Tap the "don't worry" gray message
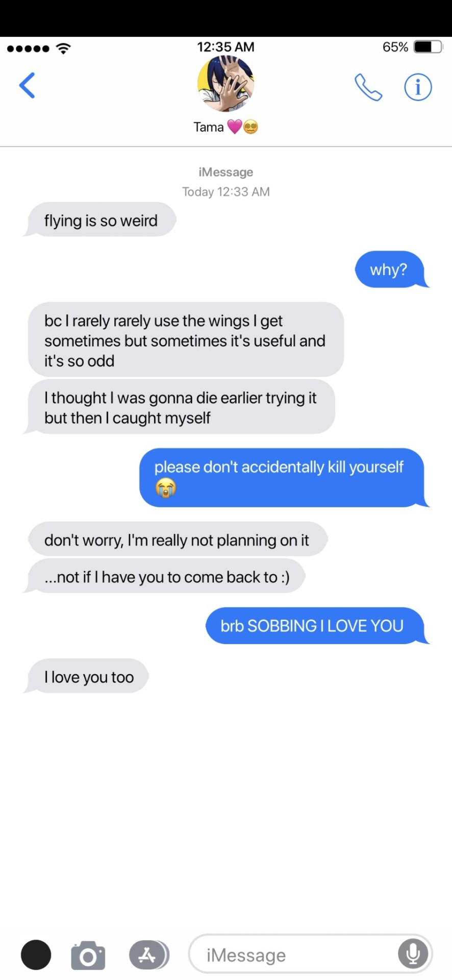This screenshot has width=452, height=980. 178,539
